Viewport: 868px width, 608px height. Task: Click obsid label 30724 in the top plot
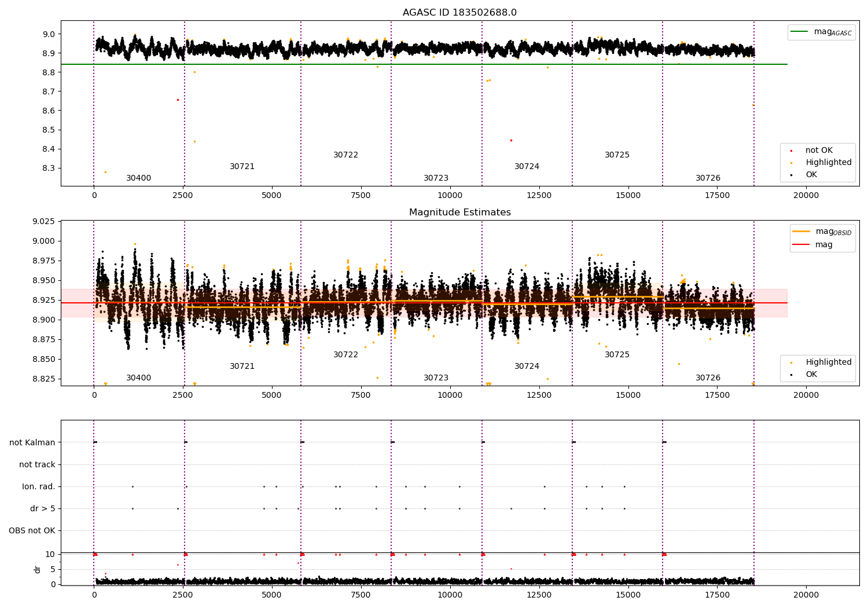[527, 167]
